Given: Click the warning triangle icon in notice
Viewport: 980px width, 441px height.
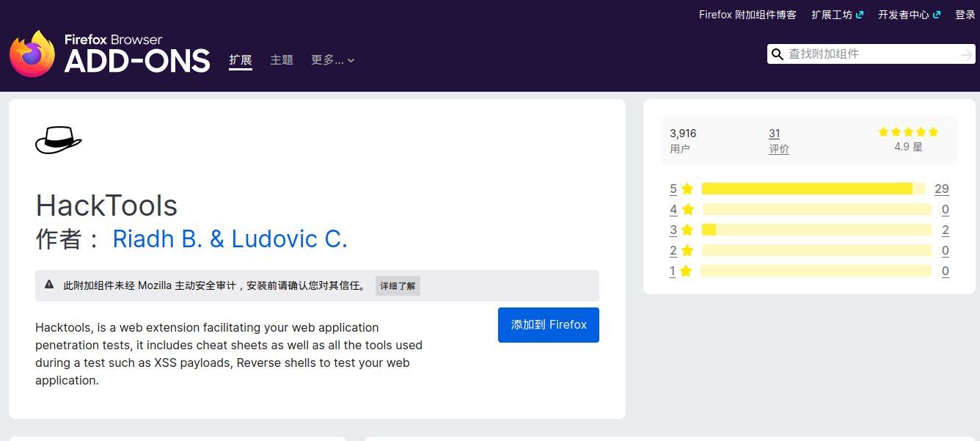Looking at the screenshot, I should click(49, 285).
